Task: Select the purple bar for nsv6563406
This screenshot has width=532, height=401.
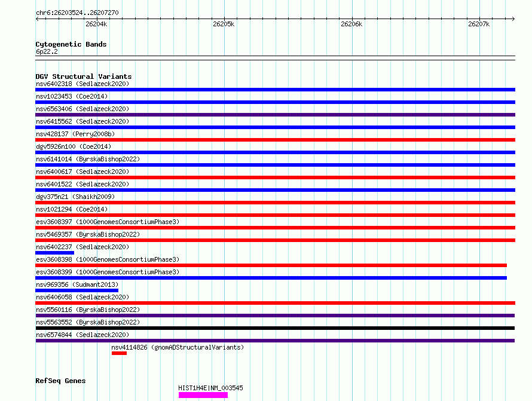Action: pyautogui.click(x=275, y=115)
